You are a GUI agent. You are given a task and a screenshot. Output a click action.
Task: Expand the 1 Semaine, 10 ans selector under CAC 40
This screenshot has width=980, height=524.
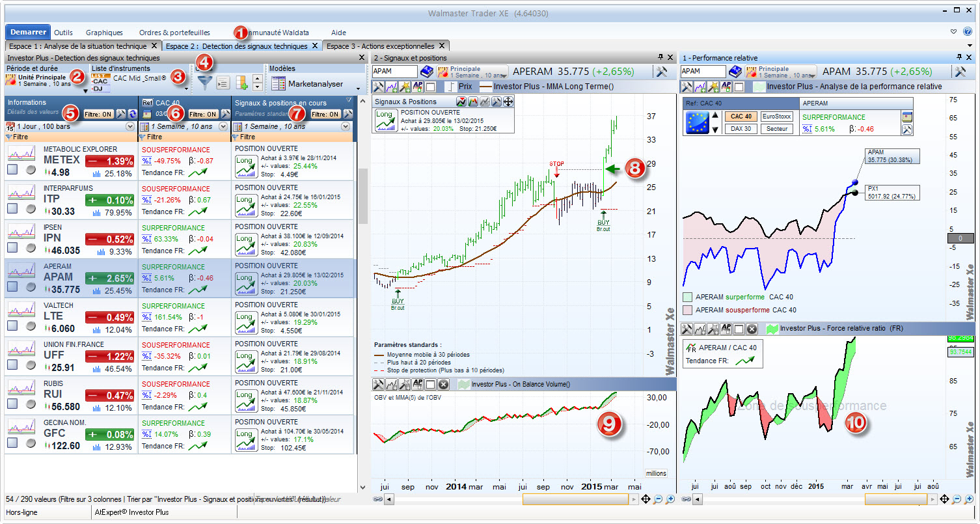(x=224, y=126)
